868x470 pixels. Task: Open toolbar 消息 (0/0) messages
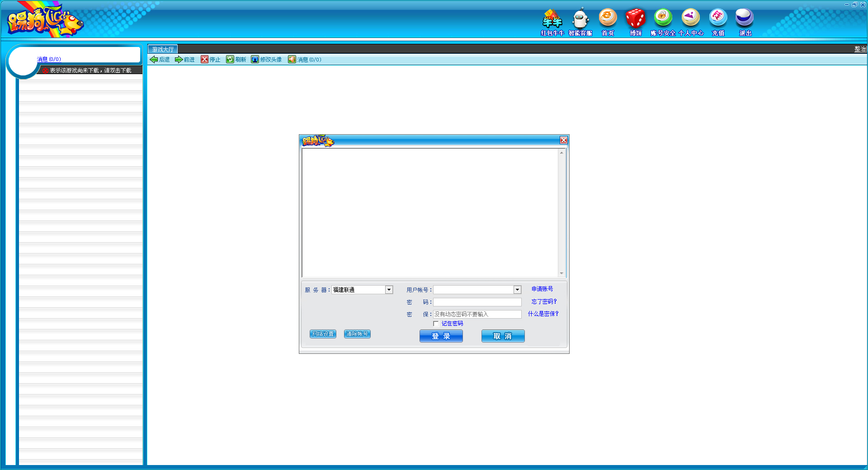tap(305, 60)
